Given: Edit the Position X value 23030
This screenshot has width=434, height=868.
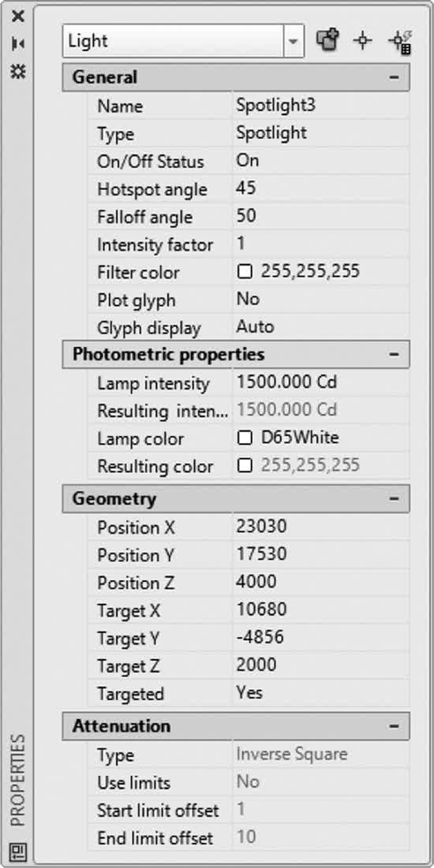Looking at the screenshot, I should point(321,527).
